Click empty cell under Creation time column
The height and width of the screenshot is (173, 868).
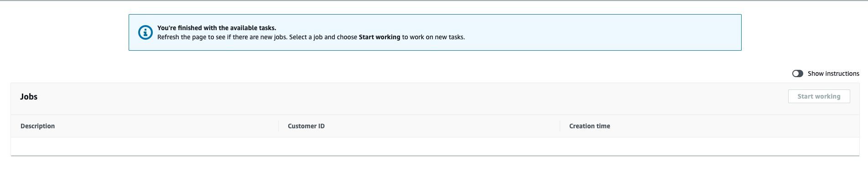pyautogui.click(x=710, y=146)
